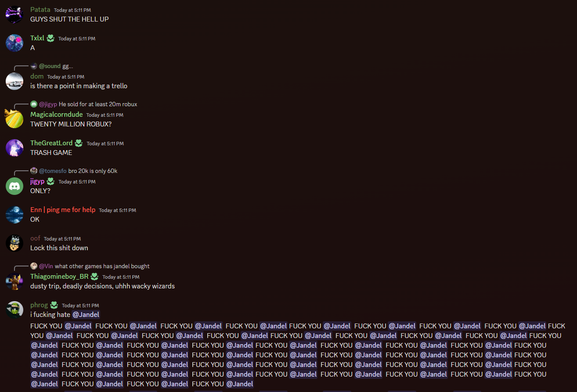Open jigyp's default Discord avatar

click(14, 186)
